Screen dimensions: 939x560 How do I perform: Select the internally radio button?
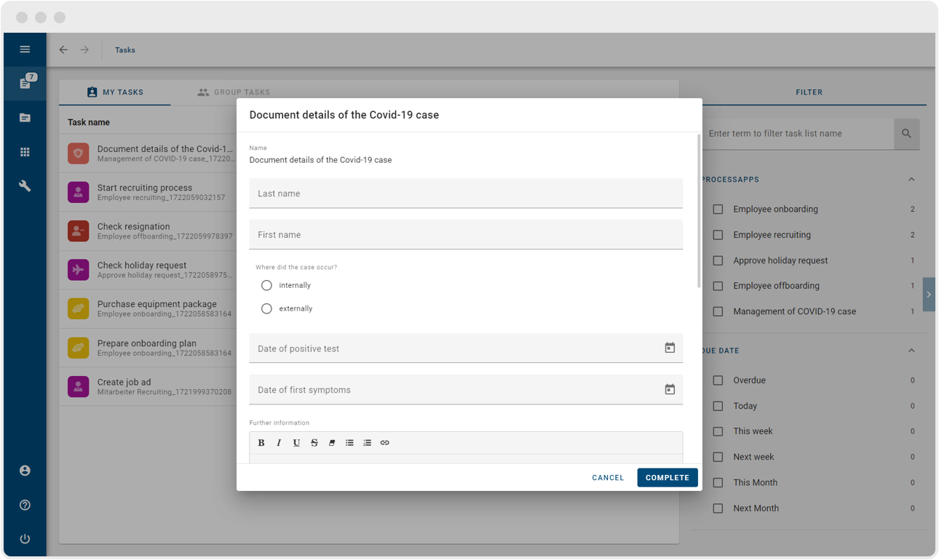coord(266,285)
